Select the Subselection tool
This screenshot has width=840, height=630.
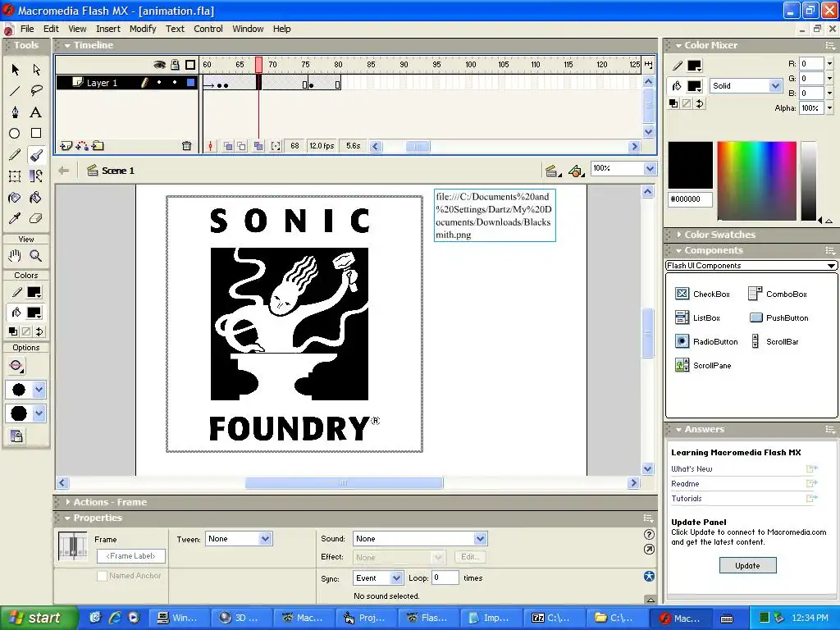(36, 70)
